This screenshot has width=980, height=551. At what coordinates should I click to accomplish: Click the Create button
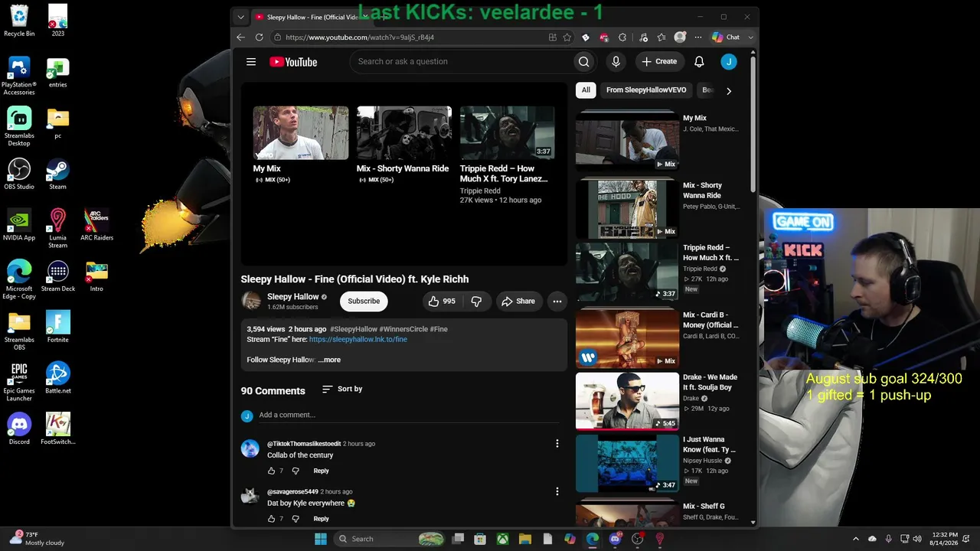click(659, 62)
